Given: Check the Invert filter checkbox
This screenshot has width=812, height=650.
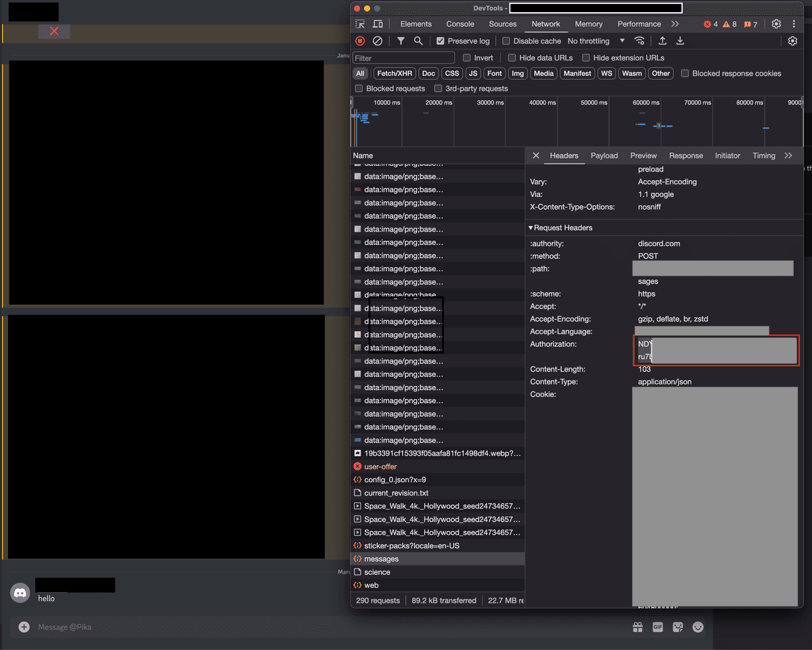Looking at the screenshot, I should pyautogui.click(x=467, y=58).
